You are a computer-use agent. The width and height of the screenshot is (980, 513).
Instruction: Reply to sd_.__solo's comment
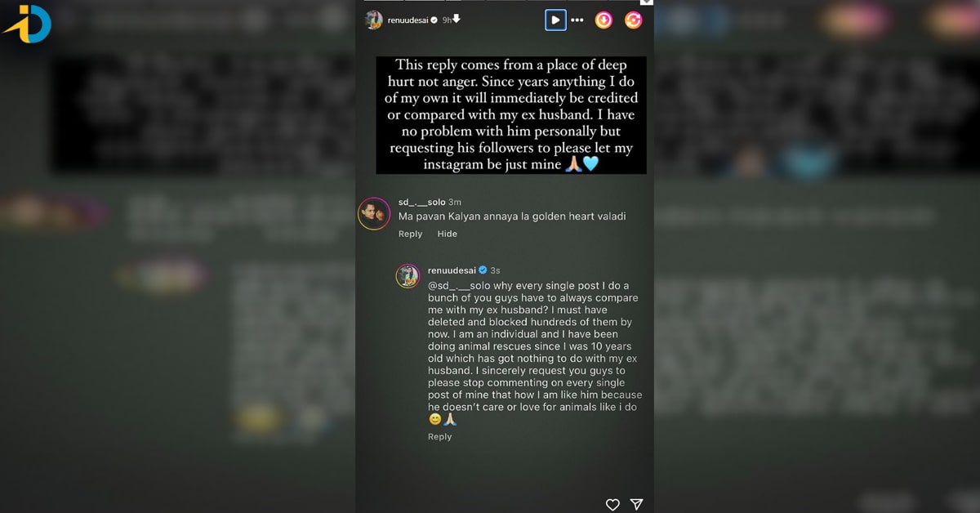[410, 234]
